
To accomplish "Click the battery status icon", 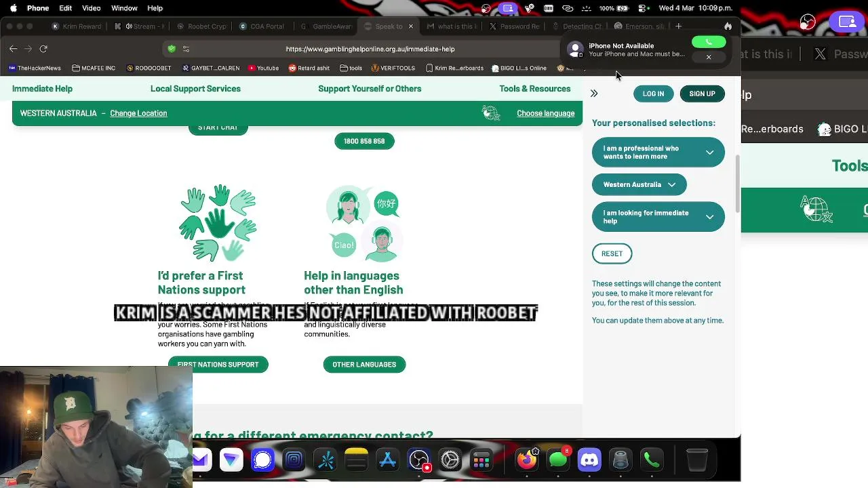I will (621, 8).
